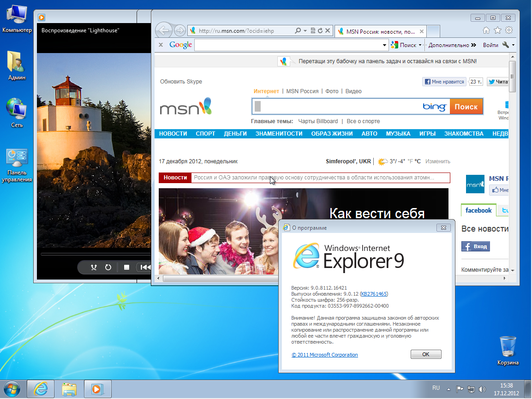Open Windows Explorer from taskbar

[69, 389]
